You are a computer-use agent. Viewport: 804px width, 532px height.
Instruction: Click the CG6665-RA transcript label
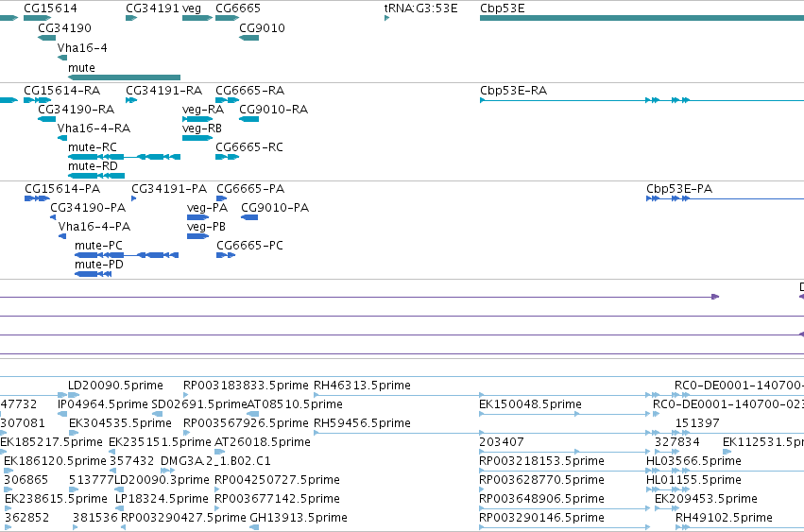coord(249,91)
